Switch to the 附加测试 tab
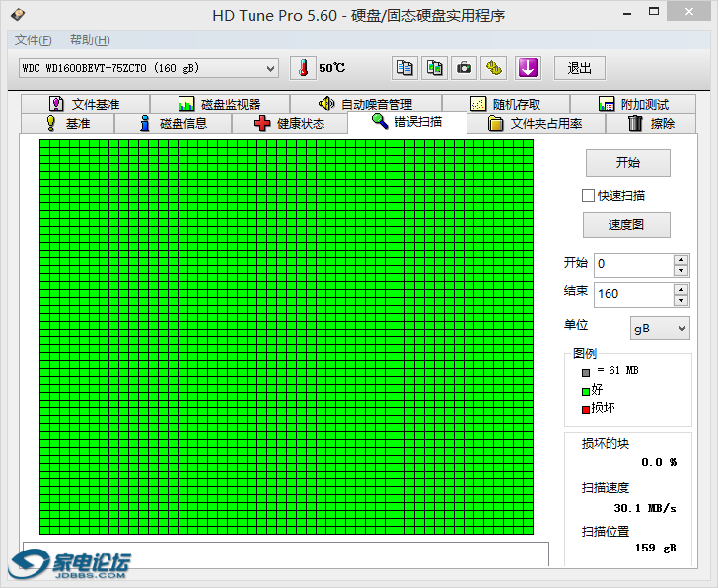Image resolution: width=718 pixels, height=588 pixels. 633,104
